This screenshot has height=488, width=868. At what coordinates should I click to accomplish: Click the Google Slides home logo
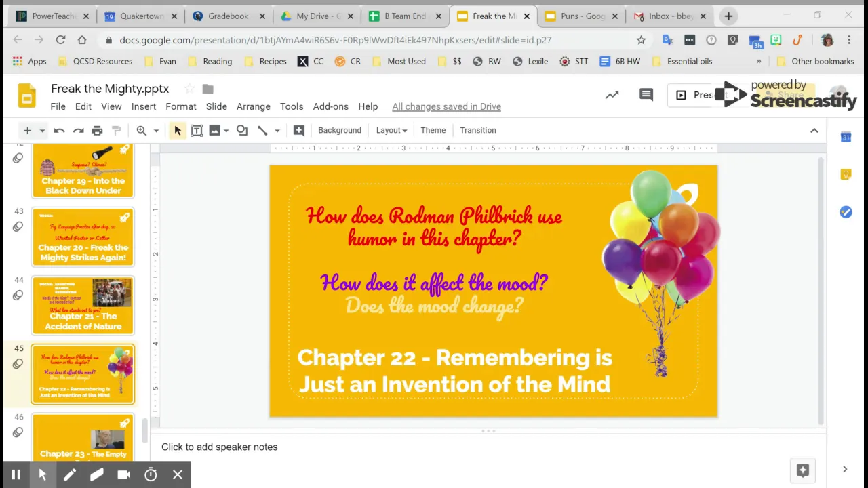tap(26, 96)
